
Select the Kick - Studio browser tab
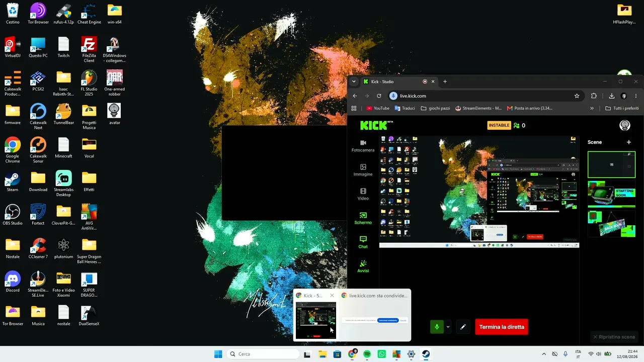click(399, 81)
